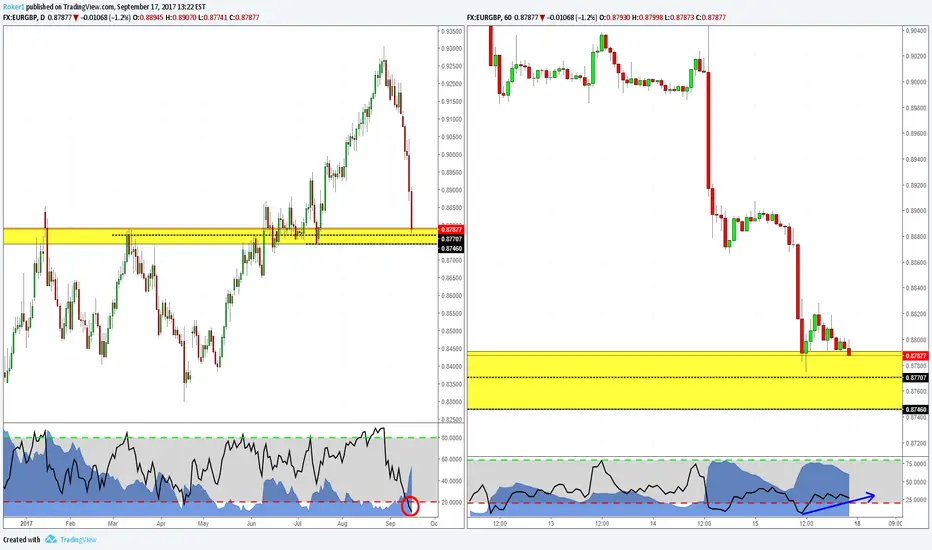
Task: Click the 0.91000 value on the daily price axis
Action: pyautogui.click(x=452, y=120)
